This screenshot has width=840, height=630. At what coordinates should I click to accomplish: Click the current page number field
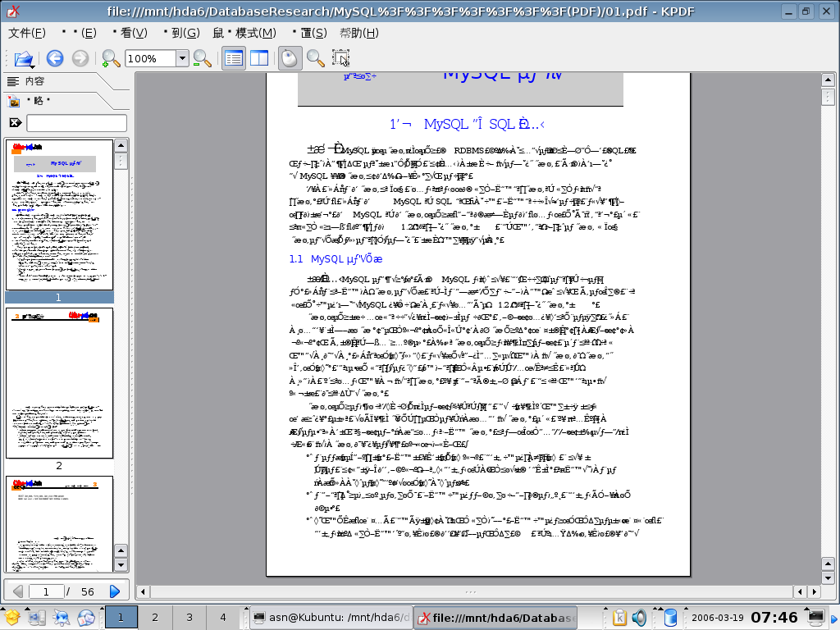point(46,591)
